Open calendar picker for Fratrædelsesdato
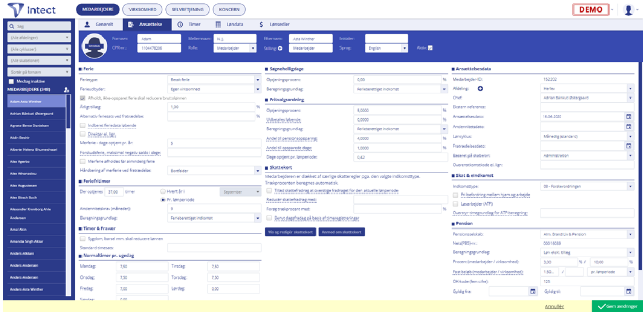 point(629,146)
